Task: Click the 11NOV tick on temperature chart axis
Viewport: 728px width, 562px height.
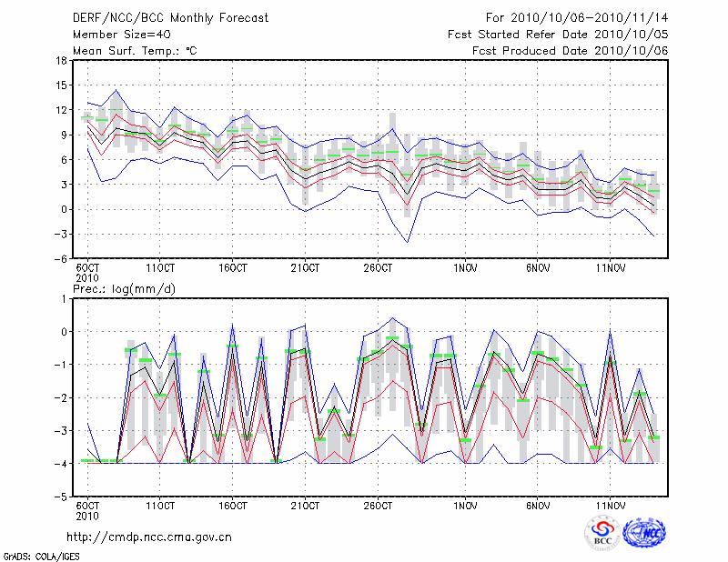Action: [x=611, y=268]
